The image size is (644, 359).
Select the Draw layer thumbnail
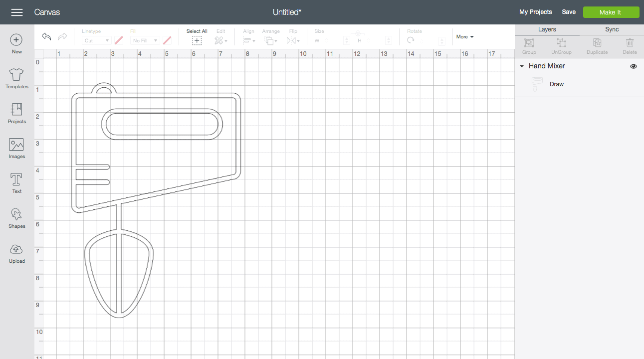(537, 84)
